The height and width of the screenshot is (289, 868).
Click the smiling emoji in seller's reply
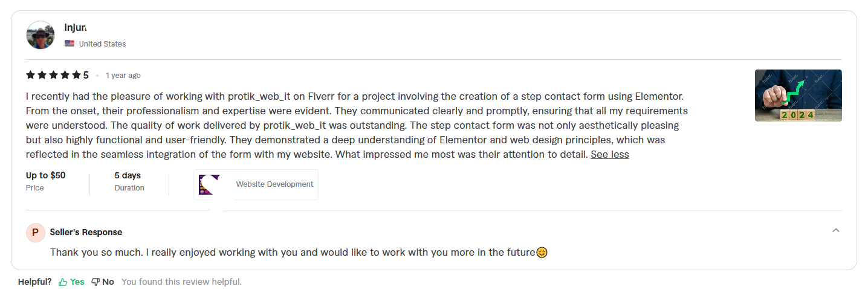[542, 252]
